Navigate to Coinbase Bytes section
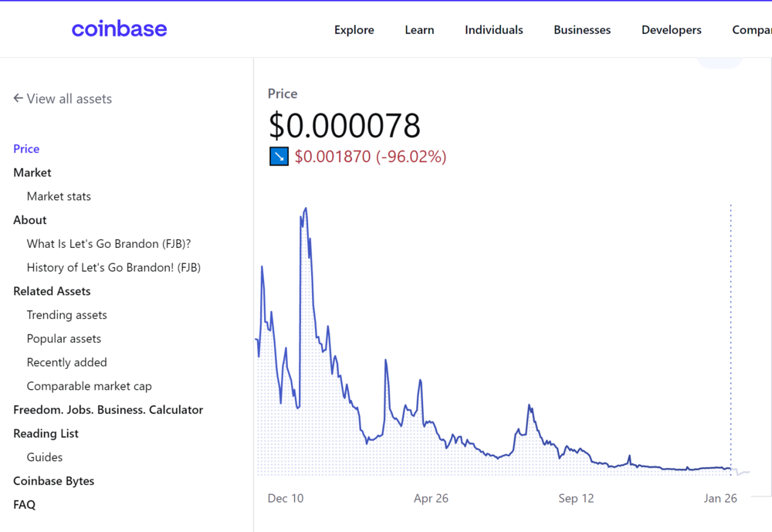The width and height of the screenshot is (772, 532). tap(53, 481)
